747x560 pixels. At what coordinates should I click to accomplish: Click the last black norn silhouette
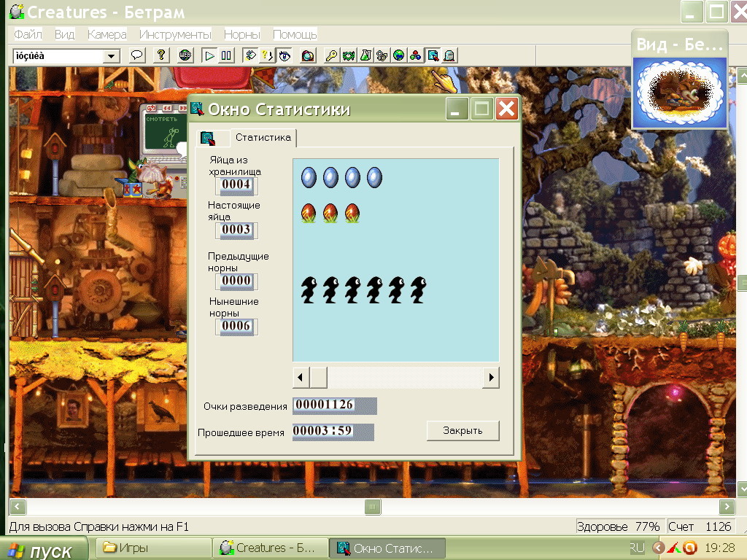tap(418, 290)
